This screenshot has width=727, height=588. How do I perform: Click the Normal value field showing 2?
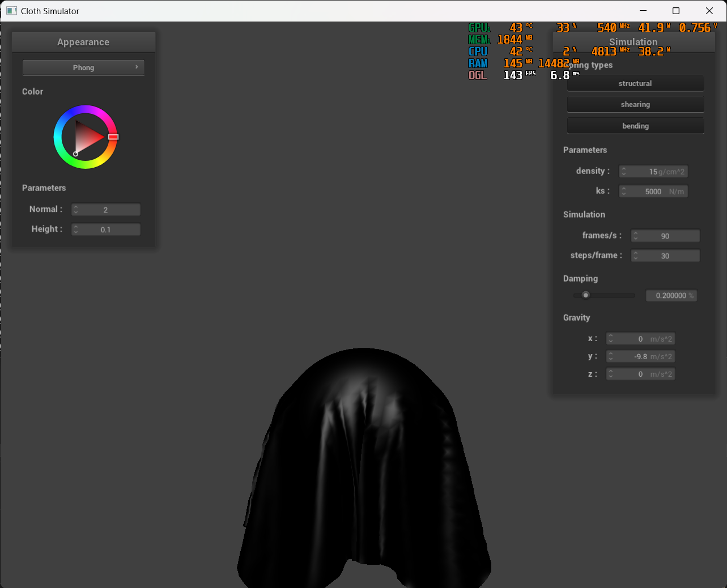click(106, 210)
